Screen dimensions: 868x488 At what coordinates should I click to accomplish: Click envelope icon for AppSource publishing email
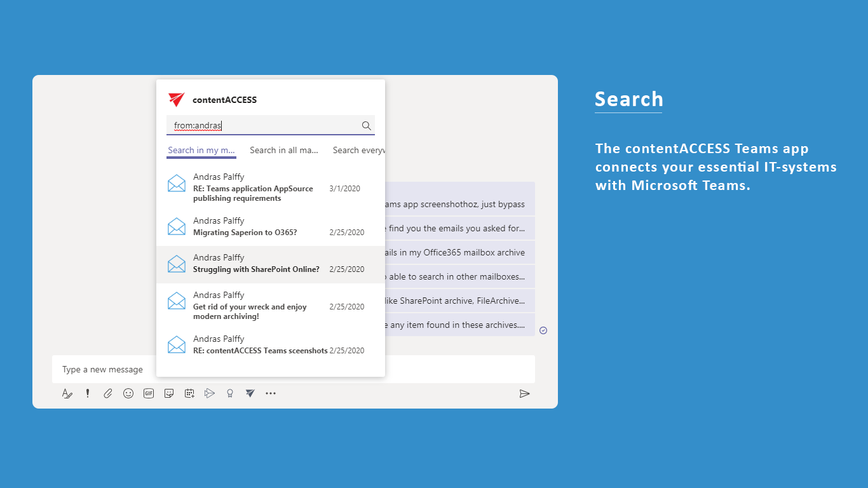[177, 183]
